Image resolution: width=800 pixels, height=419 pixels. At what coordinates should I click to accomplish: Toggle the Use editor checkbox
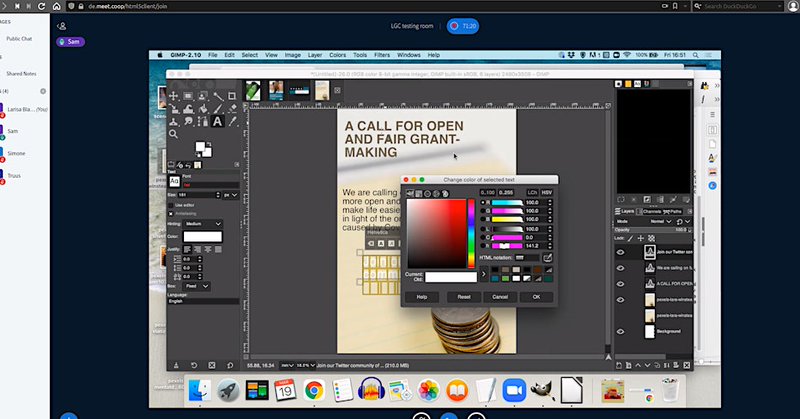171,205
